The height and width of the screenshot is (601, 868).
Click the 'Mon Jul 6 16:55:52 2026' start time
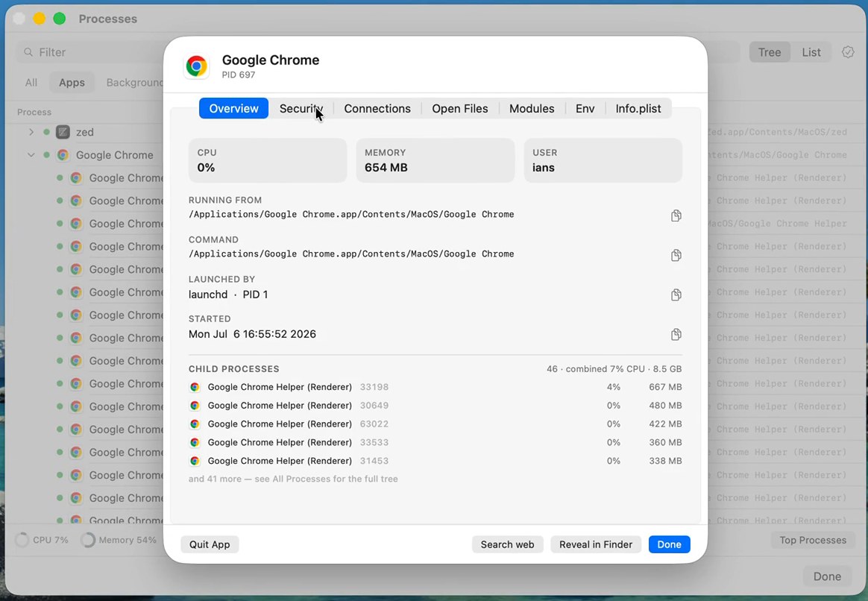(x=252, y=334)
